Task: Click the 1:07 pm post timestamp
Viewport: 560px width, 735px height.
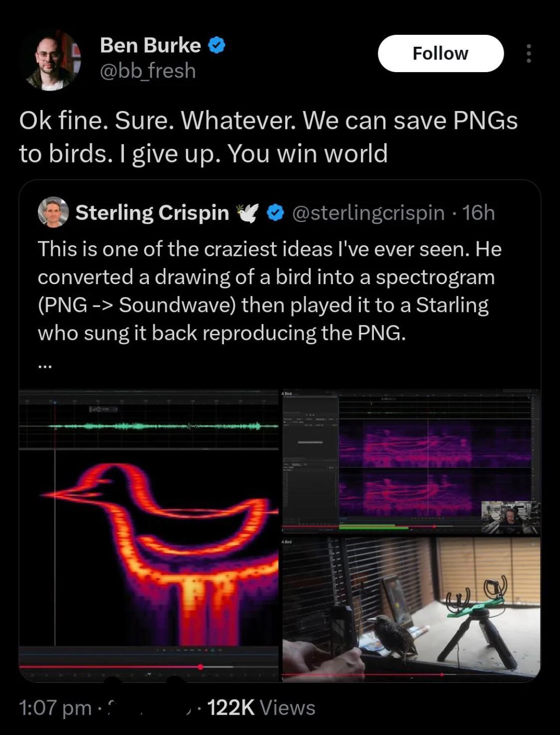Action: click(55, 708)
